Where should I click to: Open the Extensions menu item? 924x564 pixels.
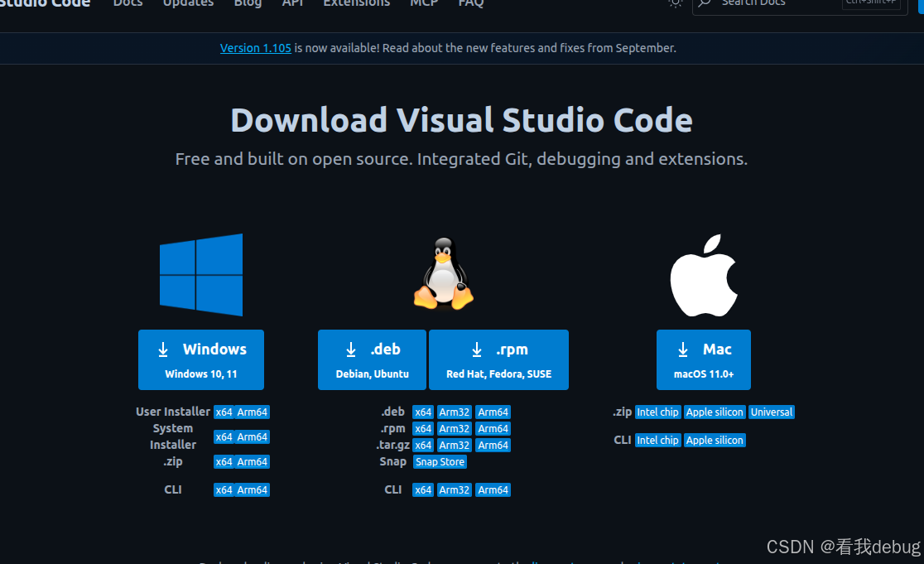(x=357, y=3)
